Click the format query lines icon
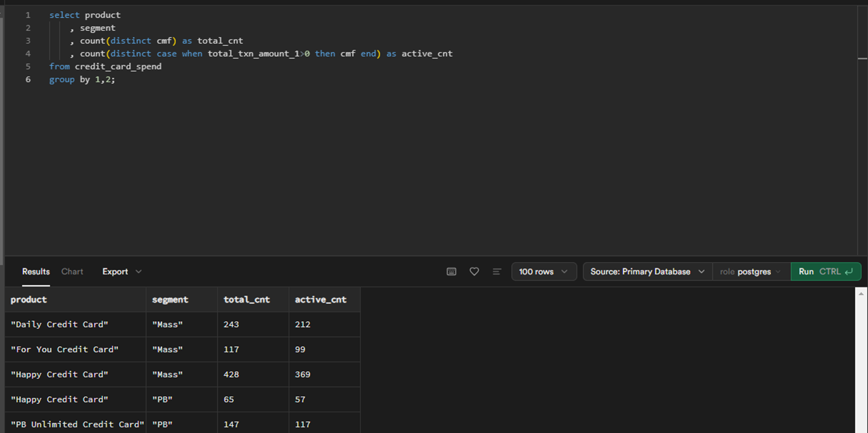This screenshot has width=868, height=433. 497,271
